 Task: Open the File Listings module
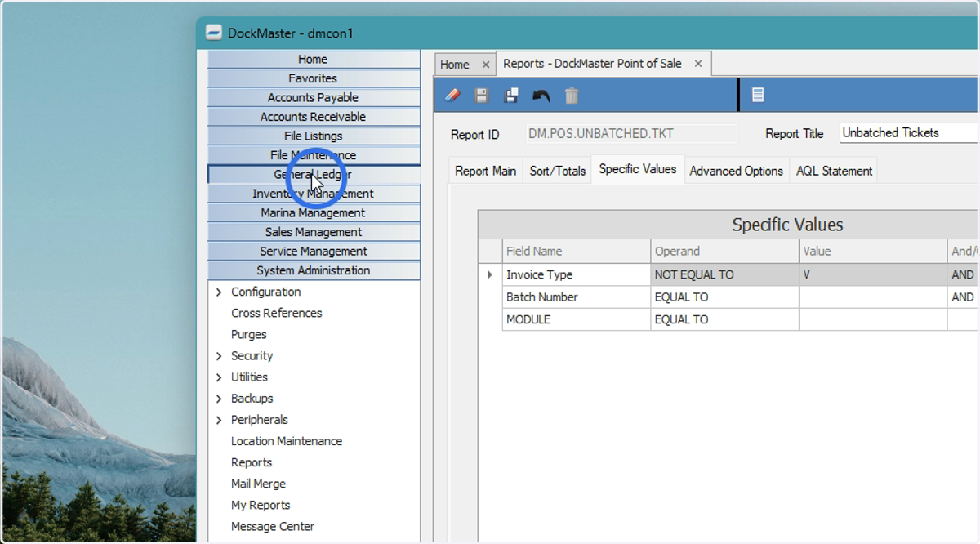point(314,136)
